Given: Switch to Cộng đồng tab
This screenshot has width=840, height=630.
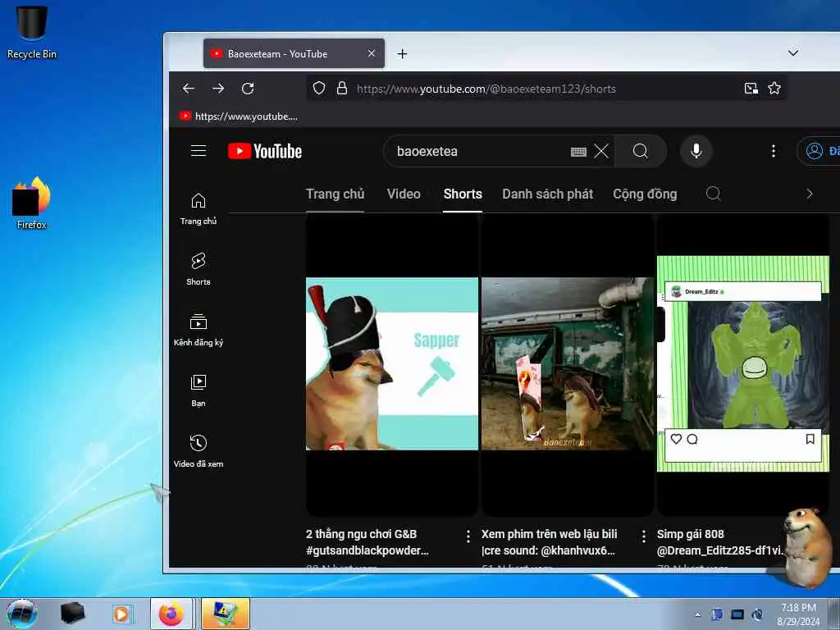Looking at the screenshot, I should (x=645, y=194).
